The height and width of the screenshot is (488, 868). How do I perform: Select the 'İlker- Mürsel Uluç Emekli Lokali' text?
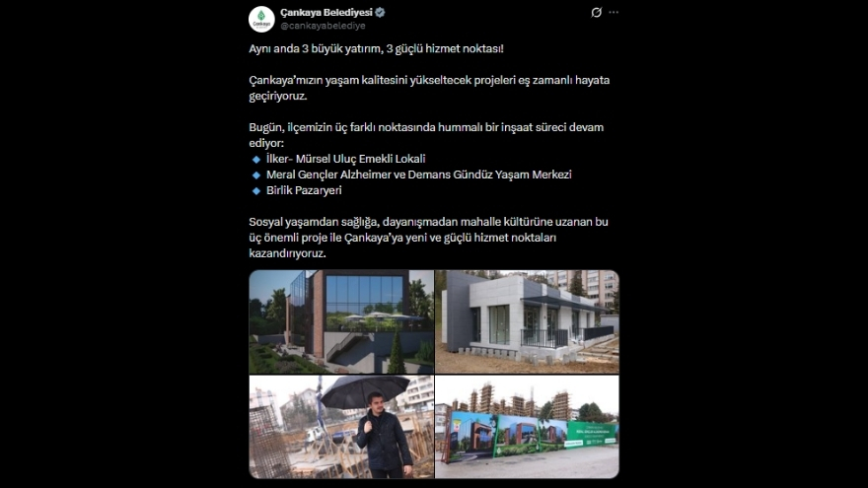point(346,159)
